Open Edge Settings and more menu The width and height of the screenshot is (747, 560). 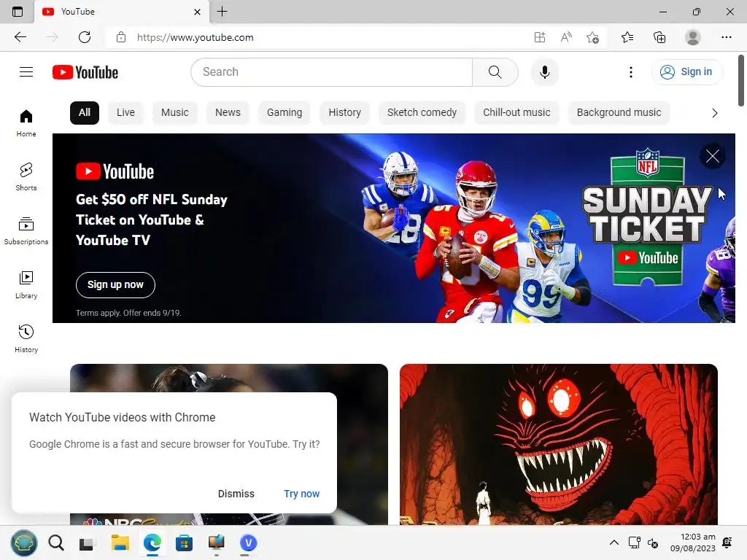click(x=726, y=37)
